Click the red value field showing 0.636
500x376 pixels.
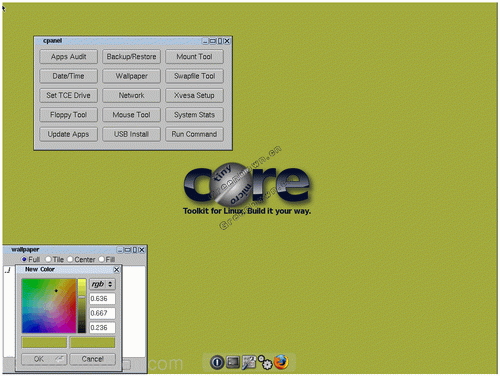[102, 299]
